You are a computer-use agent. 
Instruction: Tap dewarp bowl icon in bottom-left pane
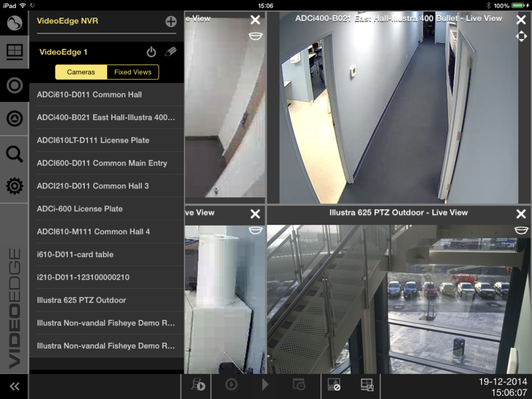(x=255, y=230)
